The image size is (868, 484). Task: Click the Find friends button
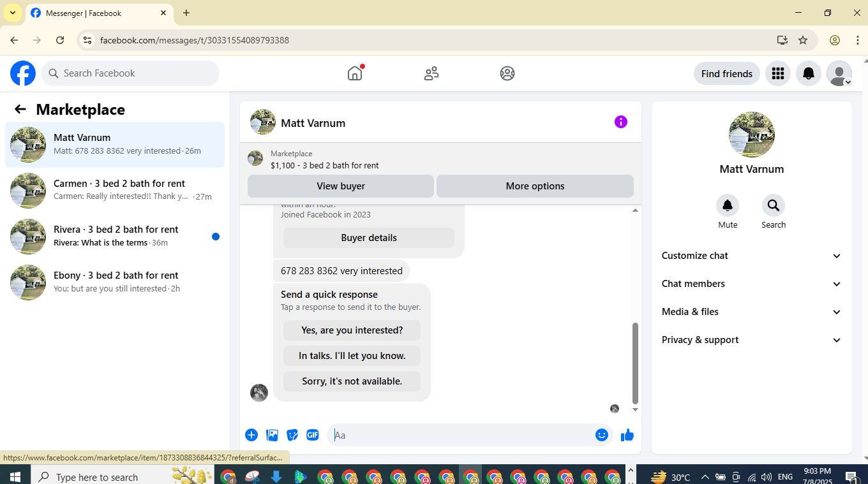tap(726, 73)
